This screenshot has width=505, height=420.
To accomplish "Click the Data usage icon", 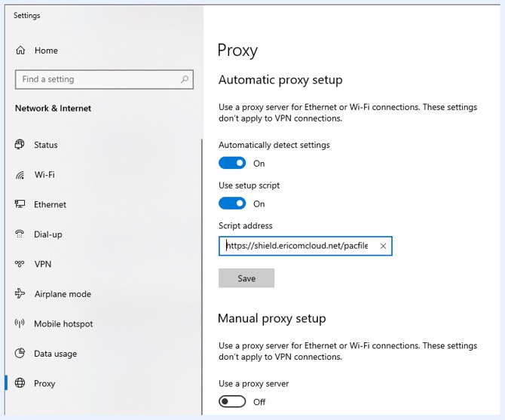I will [x=20, y=354].
